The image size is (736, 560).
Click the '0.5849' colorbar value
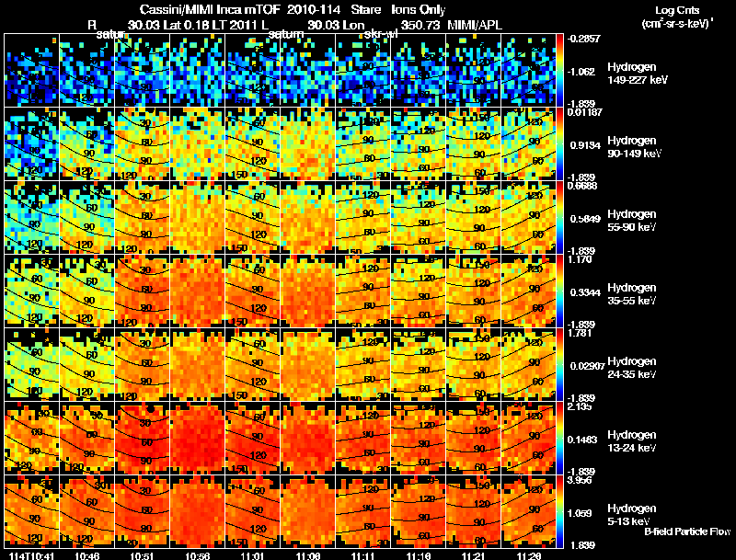tap(585, 219)
